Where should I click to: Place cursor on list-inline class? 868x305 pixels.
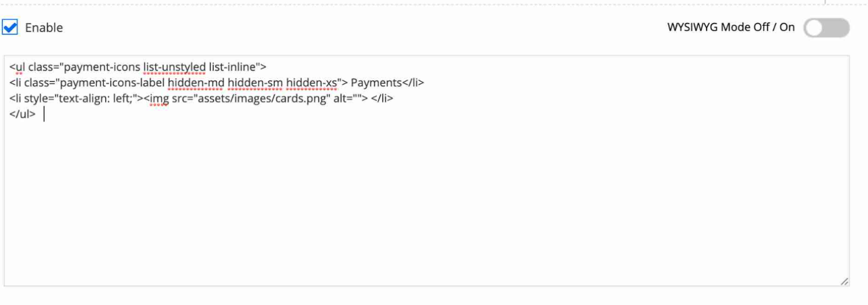tap(232, 67)
